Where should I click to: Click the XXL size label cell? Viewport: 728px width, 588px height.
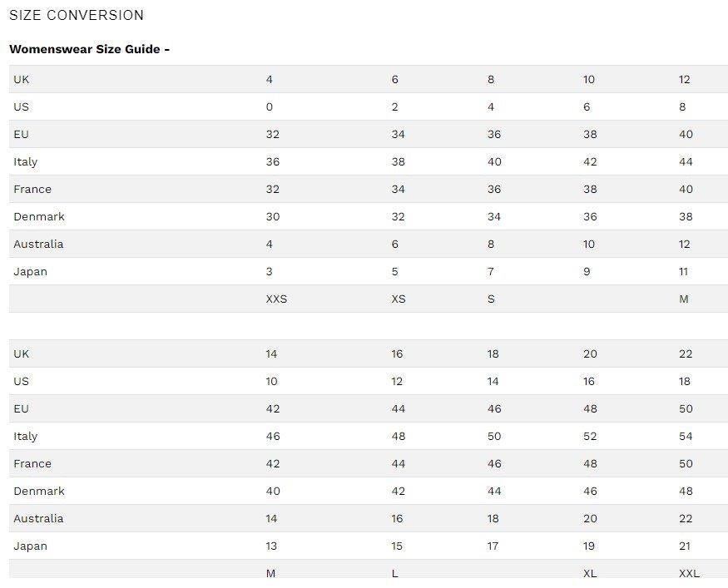pos(689,573)
